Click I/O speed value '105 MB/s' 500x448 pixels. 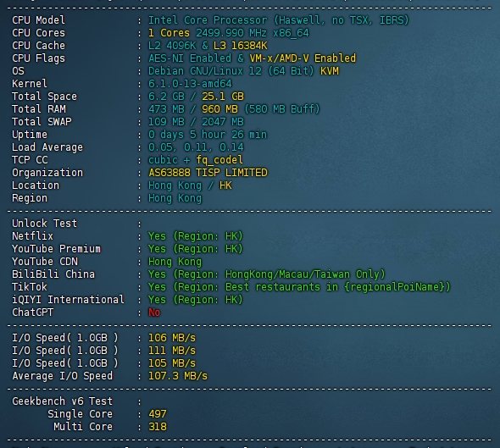coord(172,363)
